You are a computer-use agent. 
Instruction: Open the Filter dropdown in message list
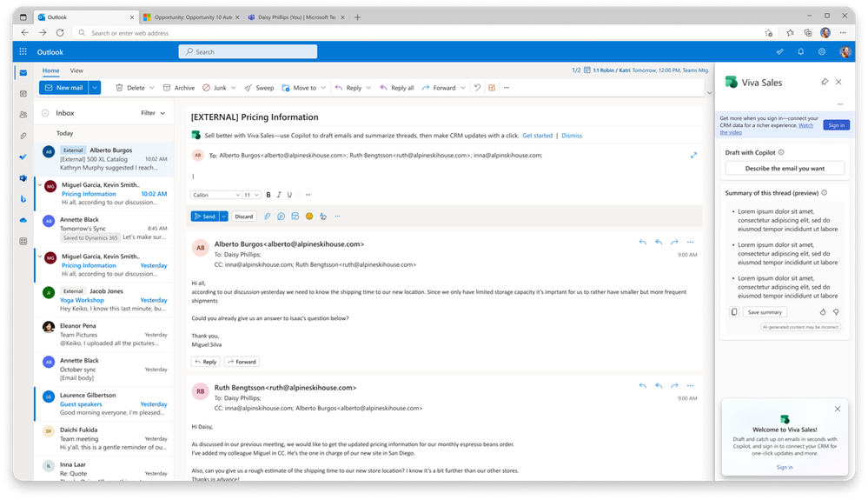coord(153,113)
